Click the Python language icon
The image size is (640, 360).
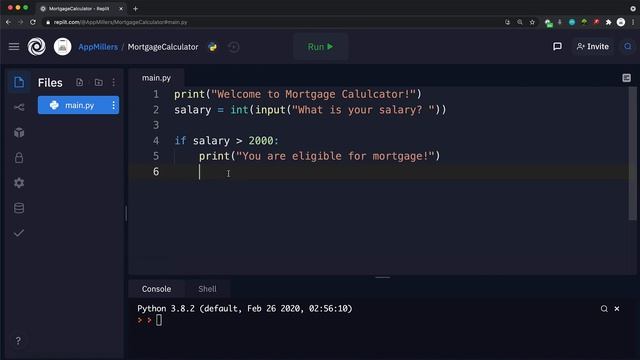(212, 47)
